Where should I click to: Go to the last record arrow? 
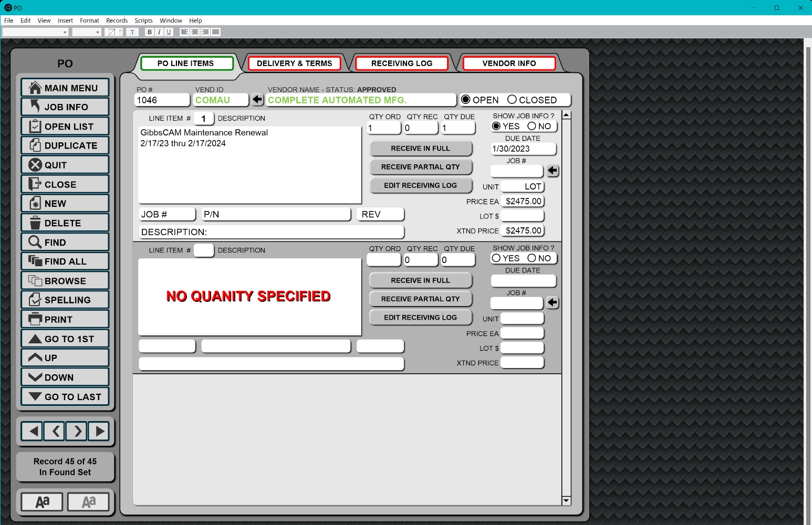35,396
